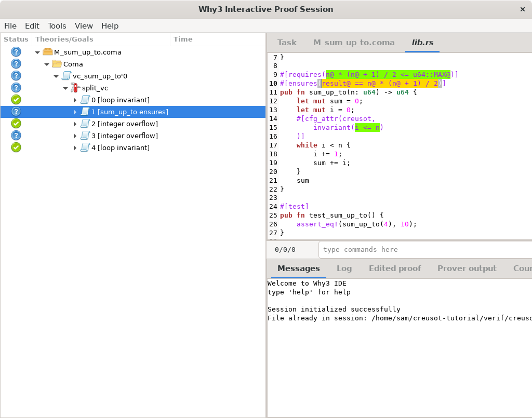Click the question status icon for "3 [integer overflow]"
This screenshot has height=418, width=532.
[x=16, y=136]
